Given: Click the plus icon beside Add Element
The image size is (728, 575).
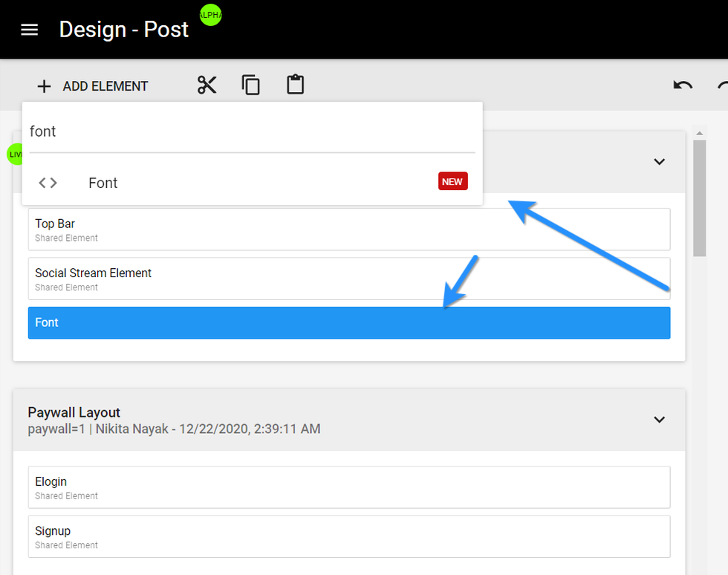Looking at the screenshot, I should (44, 86).
